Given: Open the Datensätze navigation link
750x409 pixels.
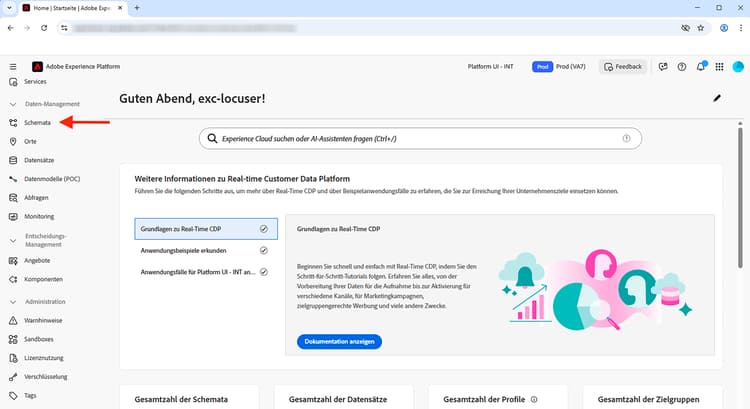Looking at the screenshot, I should 39,160.
